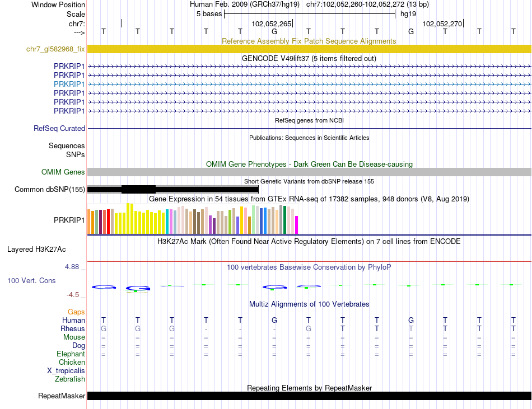Select the Rhesus species label

coord(73,329)
